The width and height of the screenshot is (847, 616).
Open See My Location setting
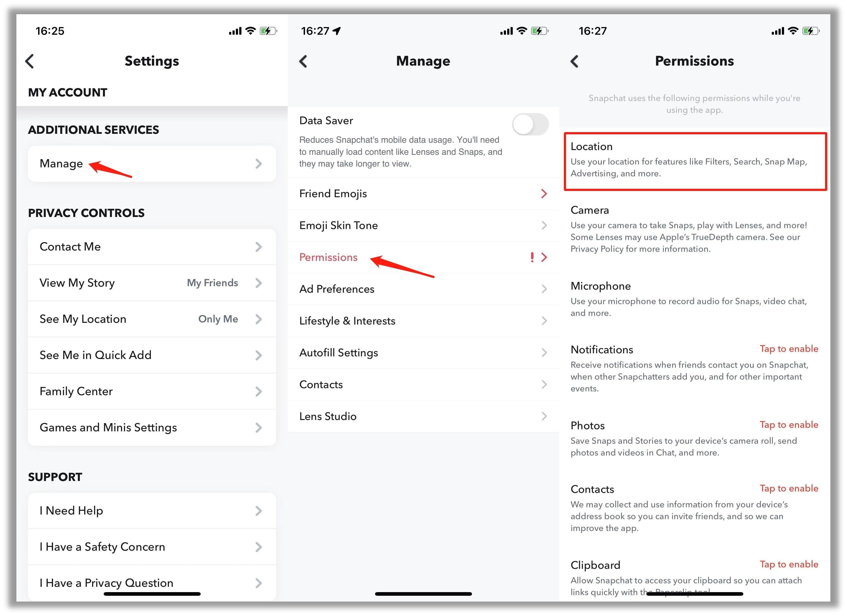coord(152,319)
